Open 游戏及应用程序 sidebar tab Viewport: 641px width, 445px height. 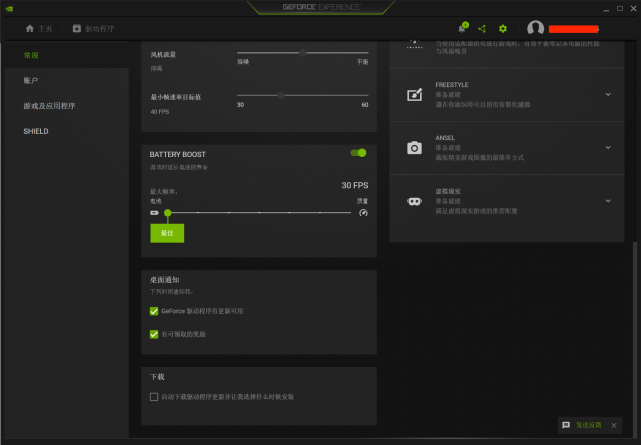click(65, 106)
